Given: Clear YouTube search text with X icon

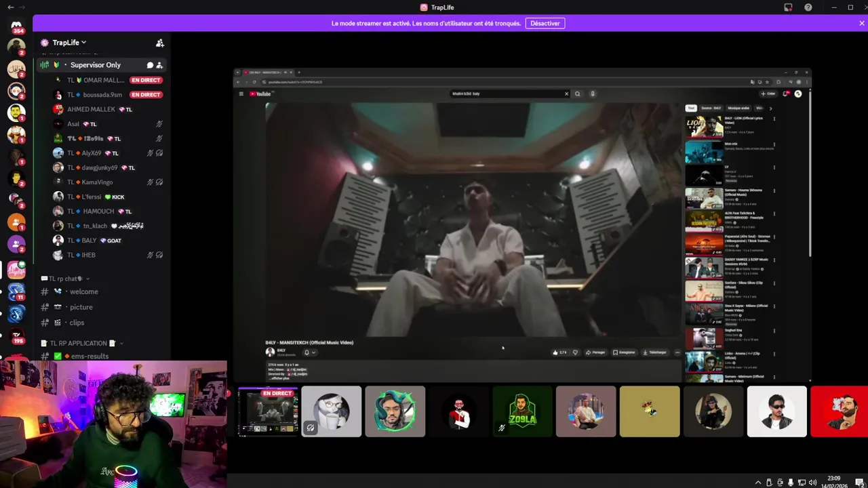Looking at the screenshot, I should pos(566,94).
